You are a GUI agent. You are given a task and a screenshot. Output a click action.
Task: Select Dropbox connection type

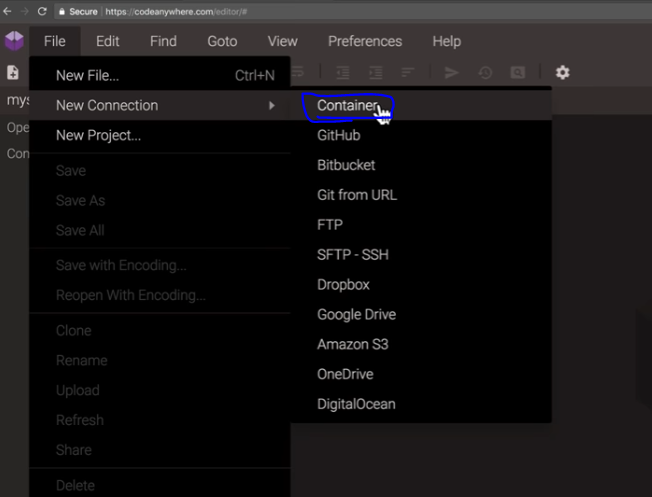point(421,284)
